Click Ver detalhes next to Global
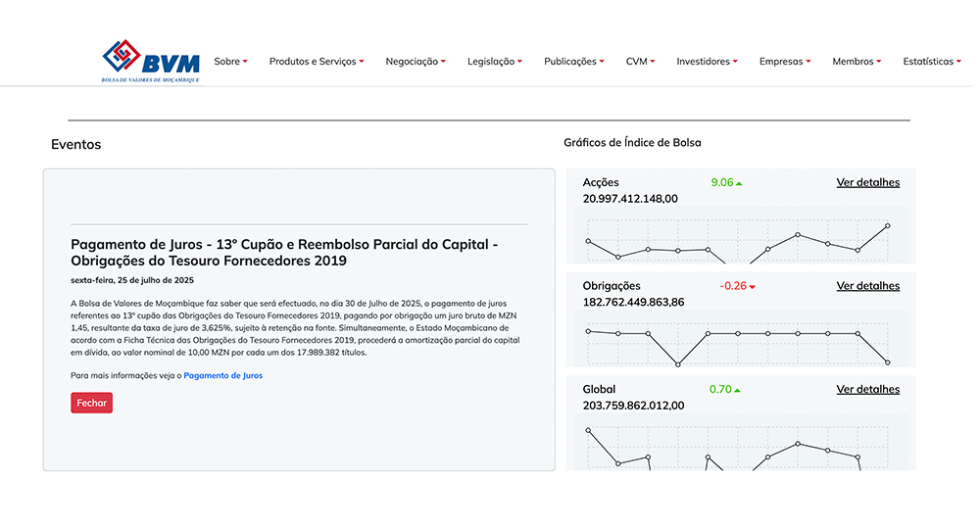This screenshot has width=980, height=529. point(867,389)
